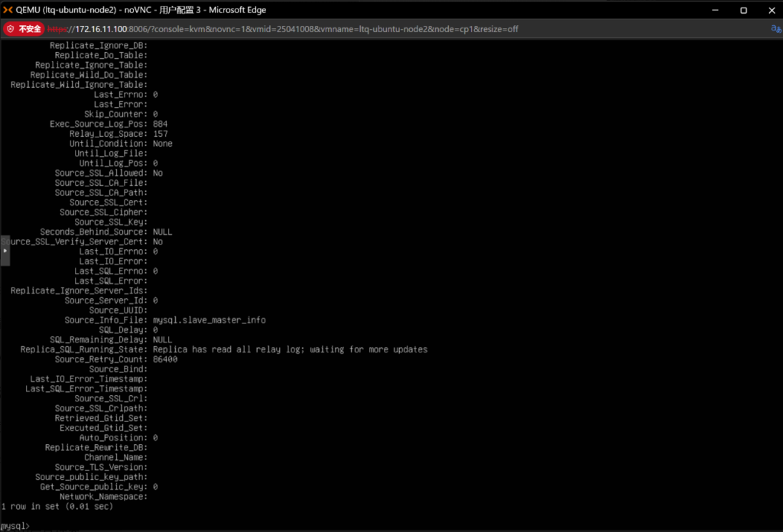Open the read aloud icon in address bar

click(775, 28)
